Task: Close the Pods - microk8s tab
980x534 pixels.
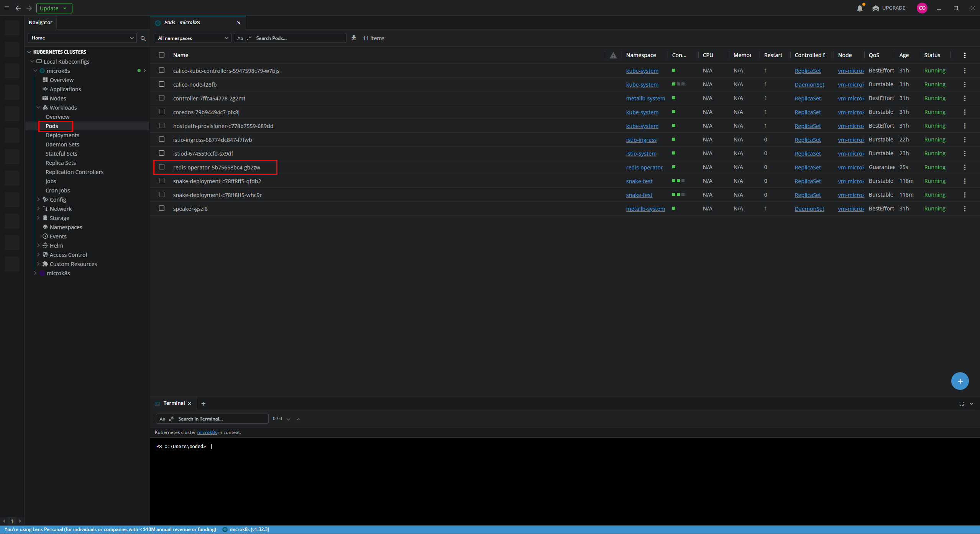Action: [x=239, y=23]
